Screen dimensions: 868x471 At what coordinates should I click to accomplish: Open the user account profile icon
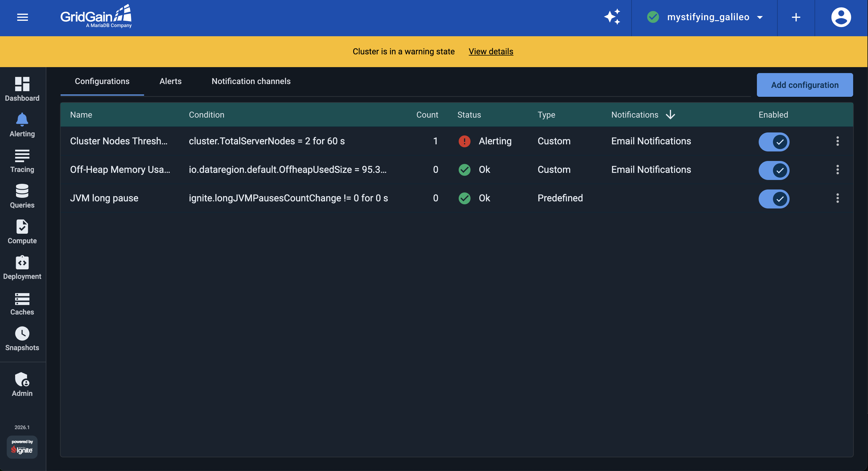click(841, 17)
